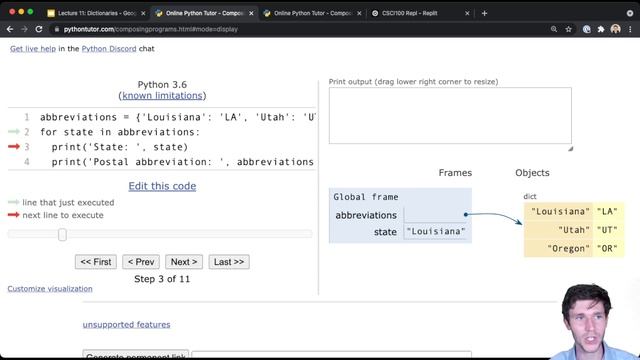Open the Chrome three-dot menu
The image size is (640, 360).
pos(630,29)
